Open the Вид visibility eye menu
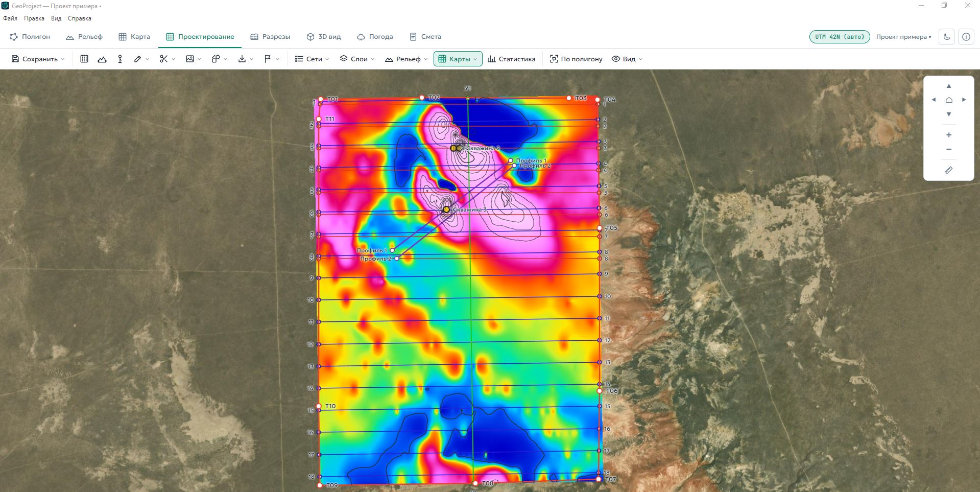Screen dimensions: 980x492 point(627,59)
